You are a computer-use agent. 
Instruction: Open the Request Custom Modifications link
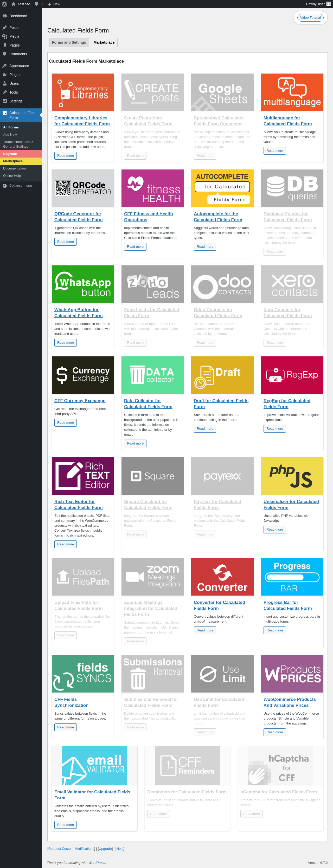(71, 849)
